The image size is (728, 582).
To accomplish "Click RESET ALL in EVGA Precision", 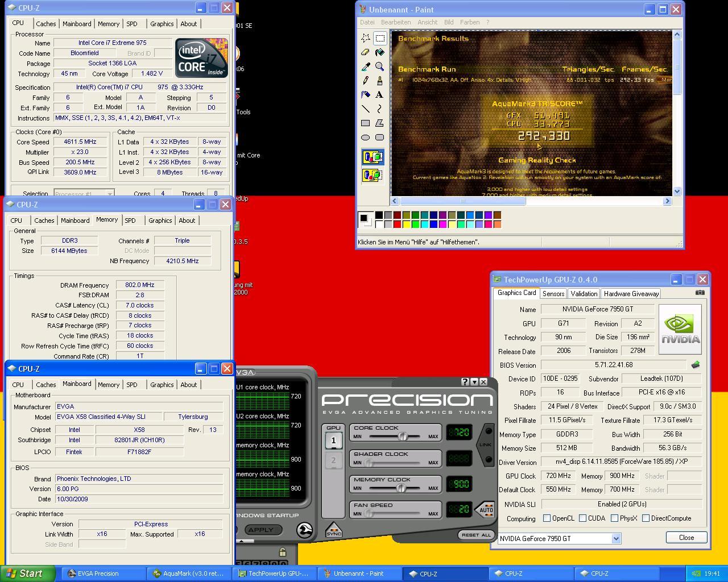I will (476, 535).
